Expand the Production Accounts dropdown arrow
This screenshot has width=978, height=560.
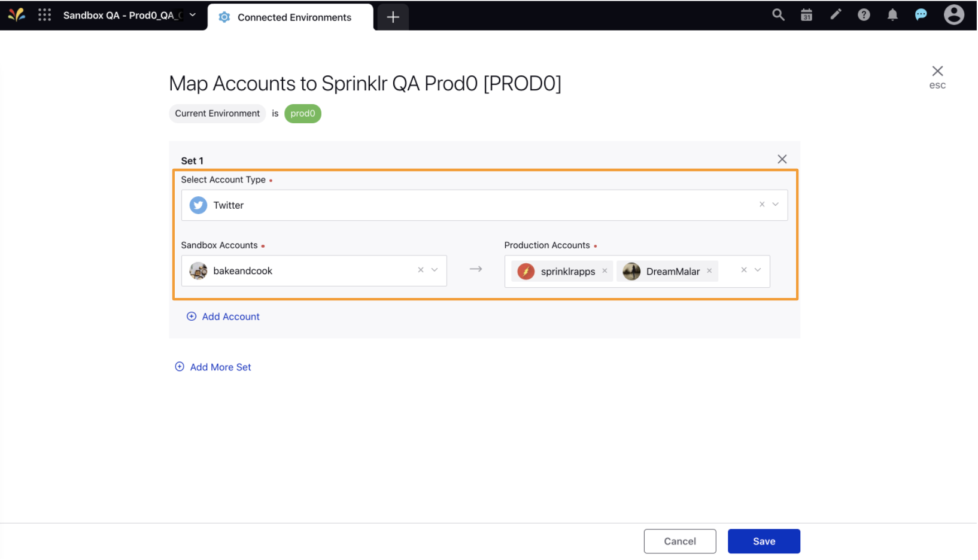(758, 270)
